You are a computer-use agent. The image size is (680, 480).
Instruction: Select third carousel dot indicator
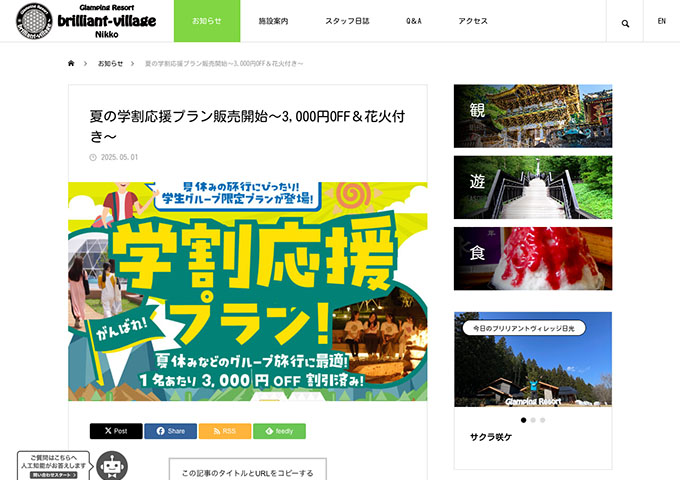[x=543, y=420]
